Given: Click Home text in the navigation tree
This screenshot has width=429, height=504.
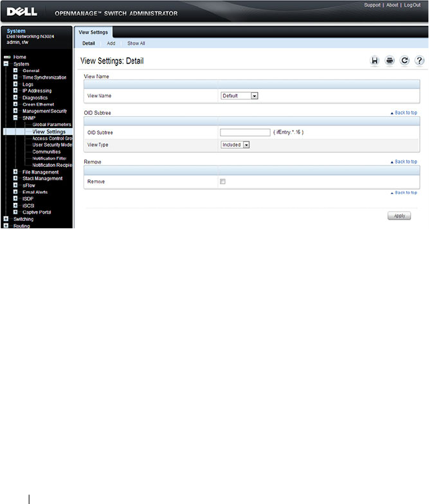Looking at the screenshot, I should (x=19, y=57).
